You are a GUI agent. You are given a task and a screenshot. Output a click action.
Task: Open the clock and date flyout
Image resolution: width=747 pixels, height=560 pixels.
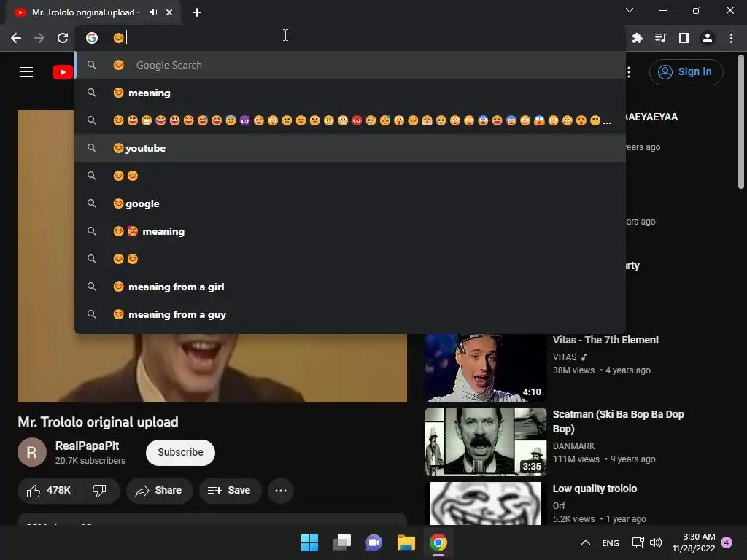point(694,542)
